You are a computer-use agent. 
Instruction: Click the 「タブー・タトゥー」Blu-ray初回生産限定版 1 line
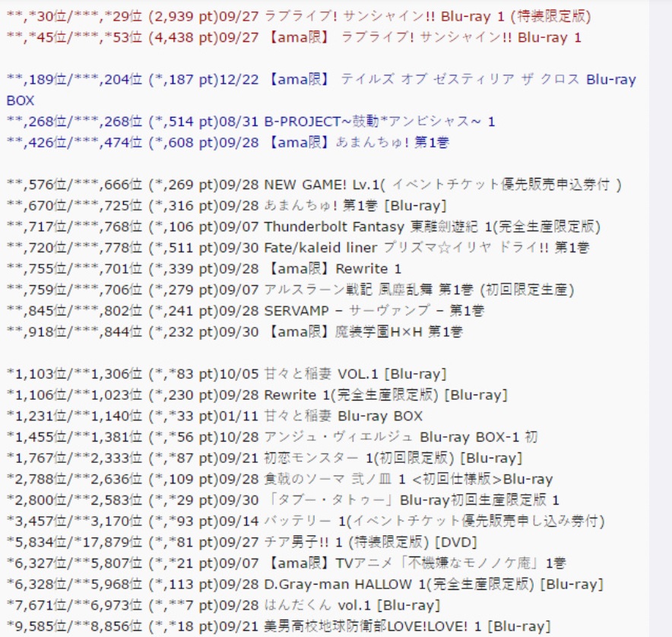point(283,500)
